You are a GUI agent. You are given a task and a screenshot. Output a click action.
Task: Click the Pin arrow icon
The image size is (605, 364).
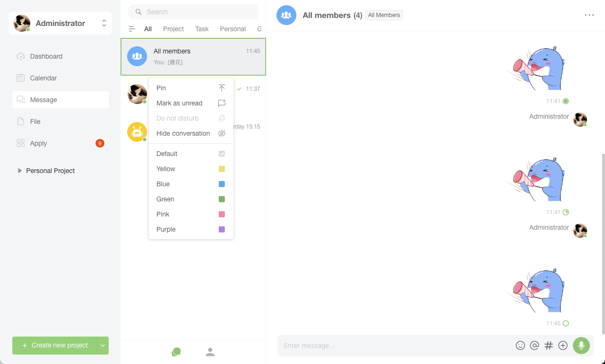coord(222,88)
